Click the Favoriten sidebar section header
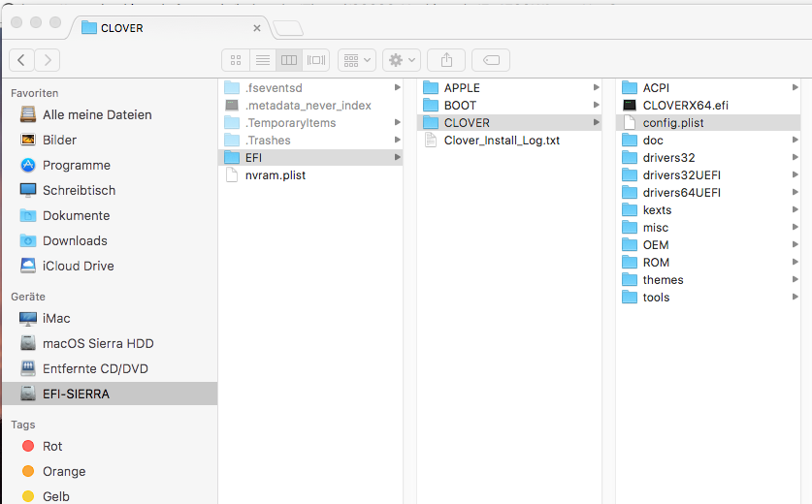812x504 pixels. [x=35, y=93]
